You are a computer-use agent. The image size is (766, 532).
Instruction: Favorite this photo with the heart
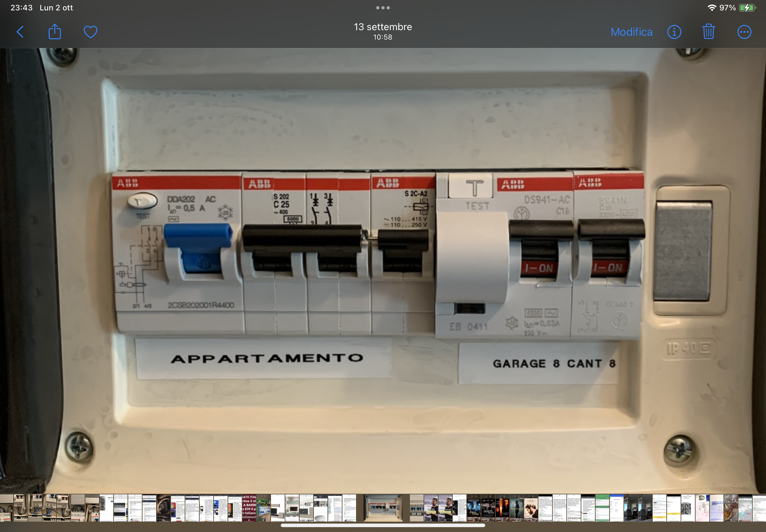[x=90, y=32]
